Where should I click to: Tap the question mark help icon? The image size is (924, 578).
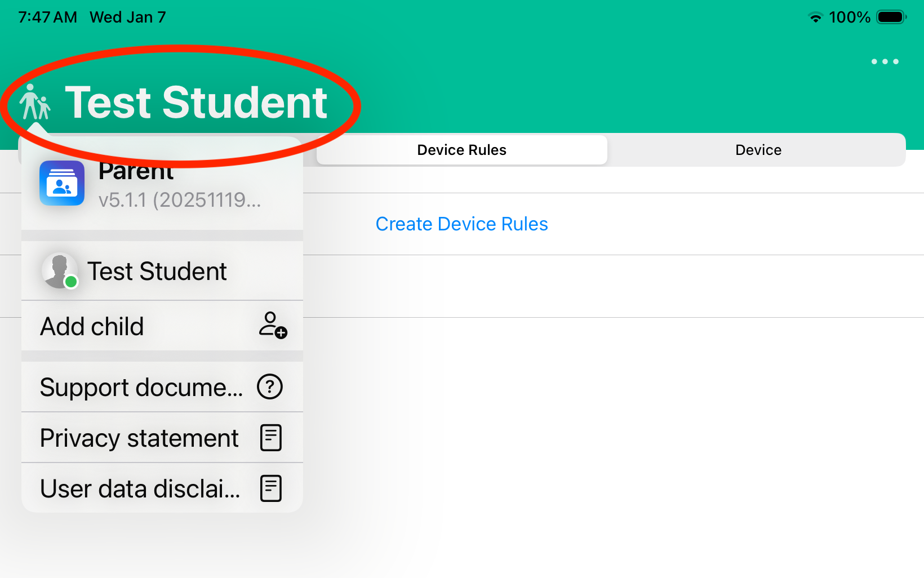270,386
